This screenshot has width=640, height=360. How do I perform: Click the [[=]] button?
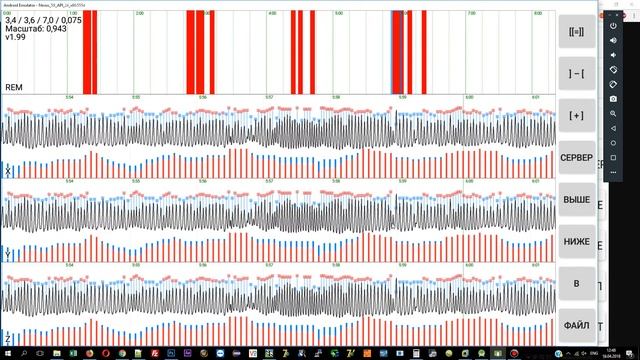[577, 31]
